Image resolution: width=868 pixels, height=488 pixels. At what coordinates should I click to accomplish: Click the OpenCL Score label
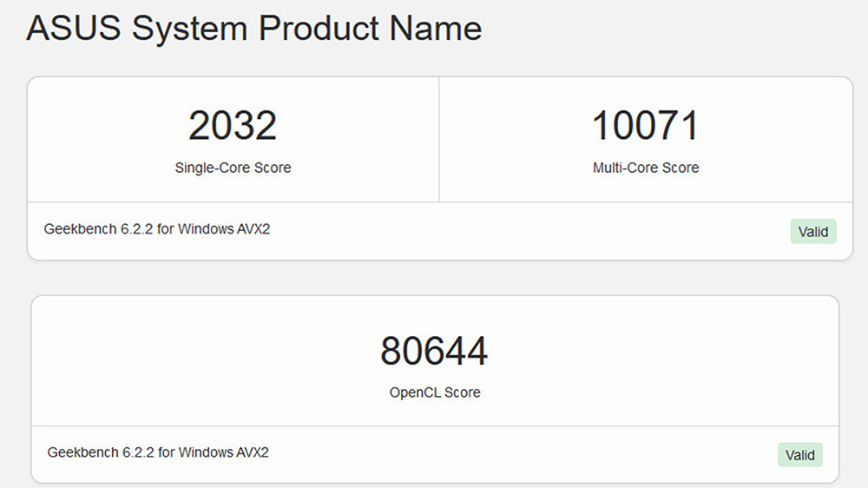[x=435, y=392]
